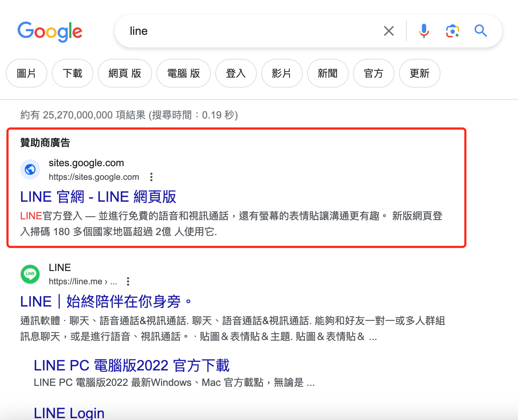The image size is (518, 420).
Task: Select the 影片 filter chip
Action: [282, 73]
